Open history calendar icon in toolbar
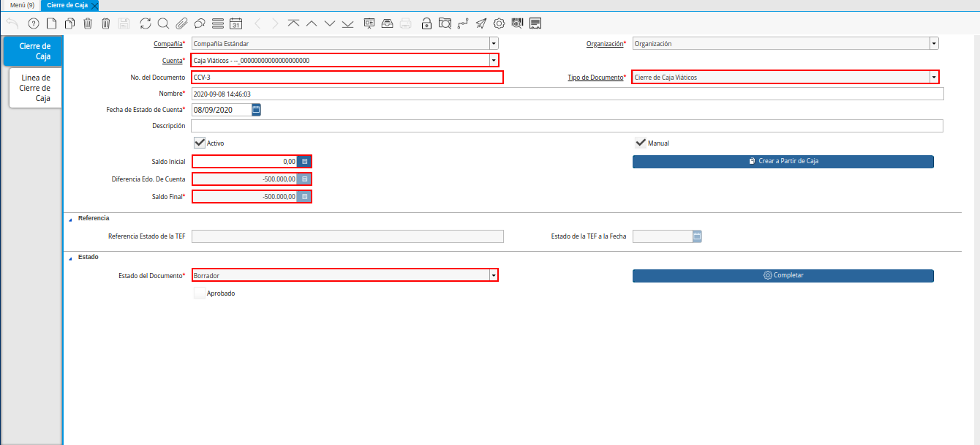 tap(235, 23)
